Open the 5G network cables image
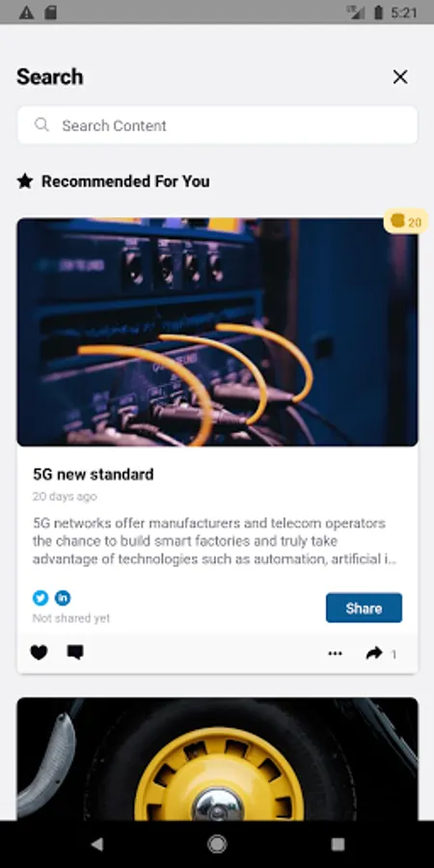Image resolution: width=434 pixels, height=868 pixels. [x=217, y=332]
